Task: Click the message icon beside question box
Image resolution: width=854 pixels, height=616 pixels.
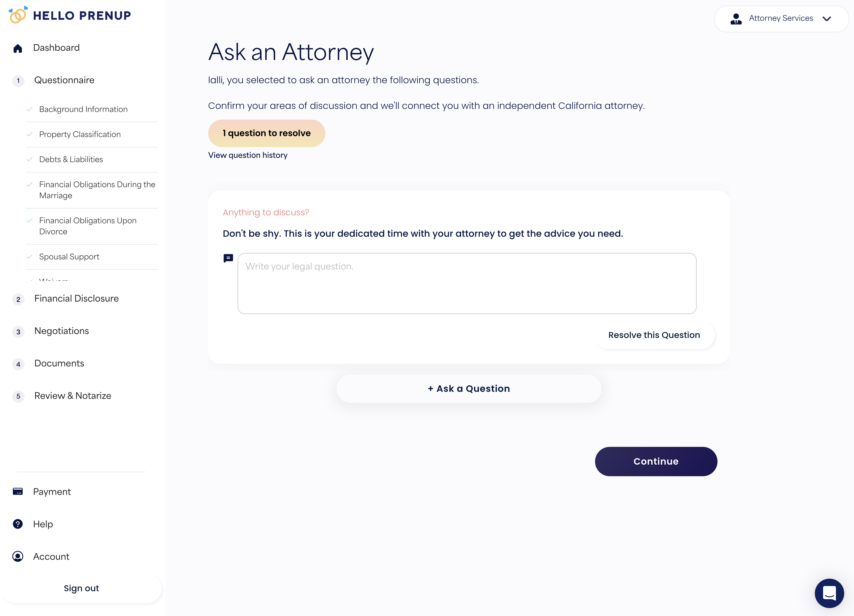Action: [x=228, y=258]
